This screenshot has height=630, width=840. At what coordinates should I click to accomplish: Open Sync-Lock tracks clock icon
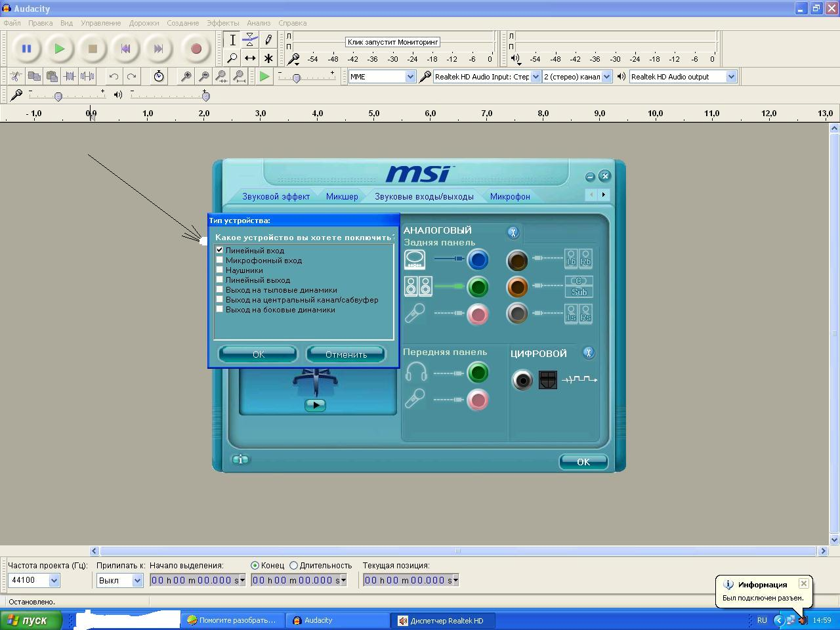[x=159, y=76]
